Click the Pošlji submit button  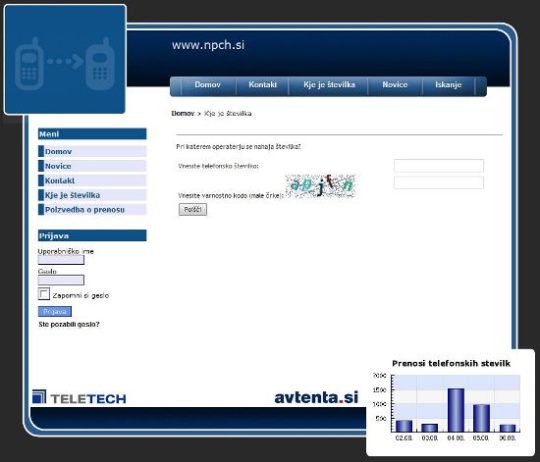coord(193,209)
